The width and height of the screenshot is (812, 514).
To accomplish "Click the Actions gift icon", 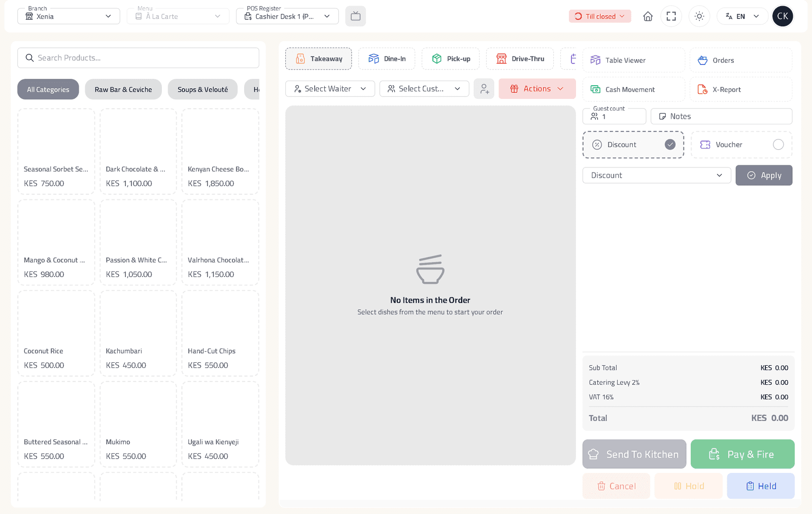I will (514, 89).
